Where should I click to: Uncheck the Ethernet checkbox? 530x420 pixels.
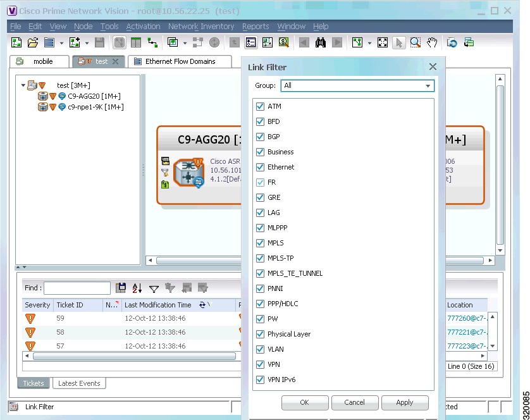click(x=260, y=167)
